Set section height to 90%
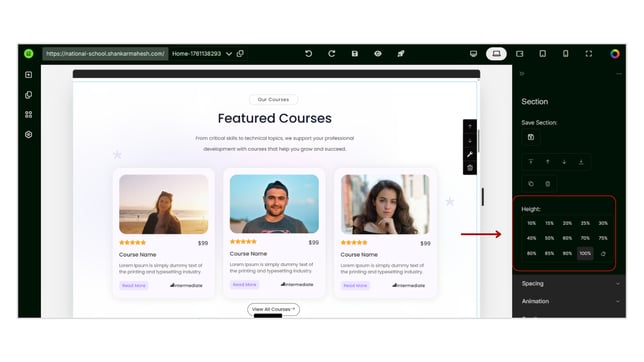This screenshot has width=644, height=362. click(x=567, y=254)
